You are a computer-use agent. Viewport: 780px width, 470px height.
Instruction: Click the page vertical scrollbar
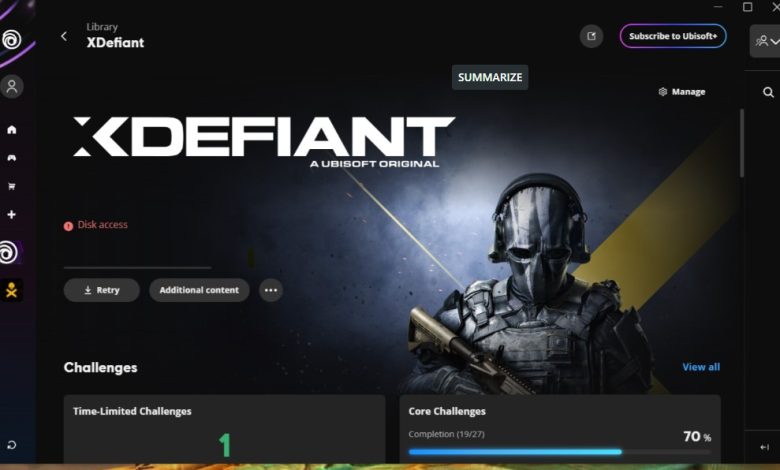pyautogui.click(x=741, y=143)
